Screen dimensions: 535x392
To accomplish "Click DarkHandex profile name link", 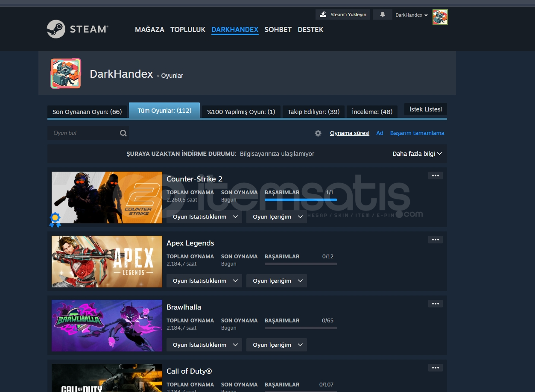I will pyautogui.click(x=121, y=74).
